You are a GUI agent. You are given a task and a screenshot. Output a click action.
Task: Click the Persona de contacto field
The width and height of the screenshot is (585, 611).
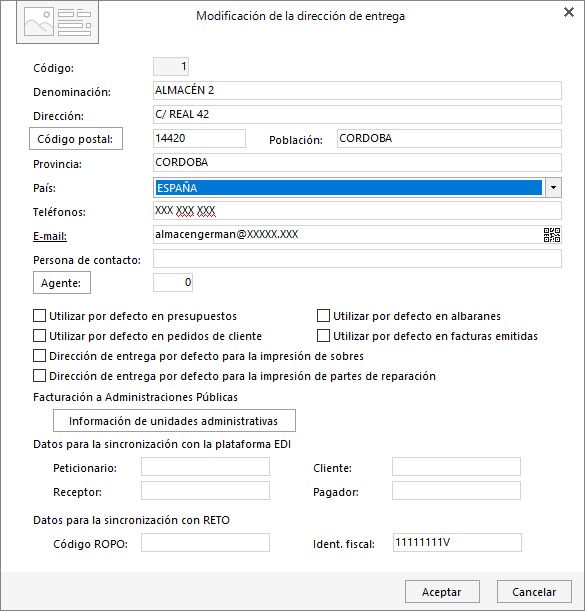click(x=357, y=258)
